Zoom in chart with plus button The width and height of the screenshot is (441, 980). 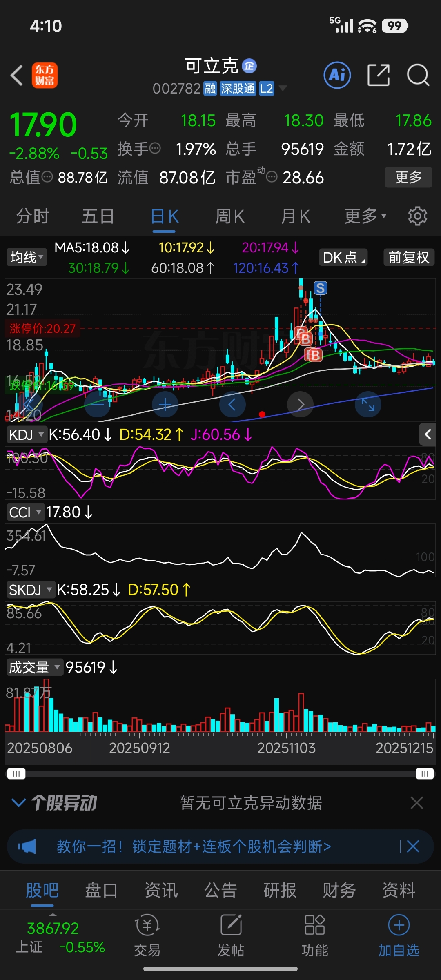pos(165,404)
